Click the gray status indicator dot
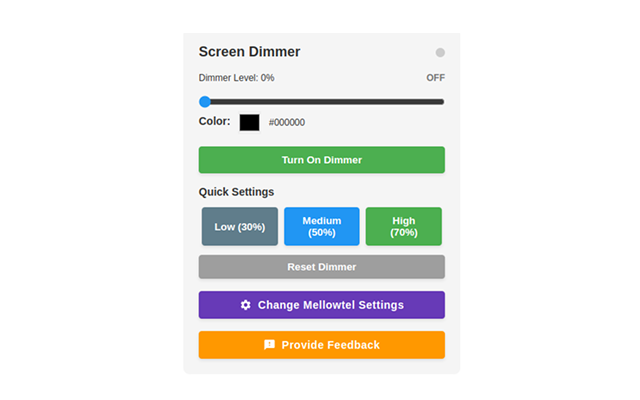The image size is (640, 400). point(440,53)
